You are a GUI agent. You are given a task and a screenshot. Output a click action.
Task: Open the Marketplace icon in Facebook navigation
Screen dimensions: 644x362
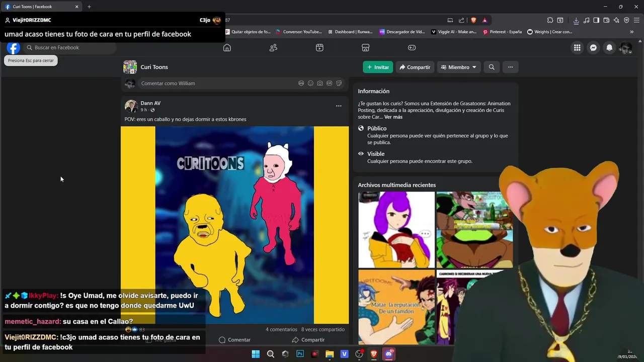[x=366, y=48]
